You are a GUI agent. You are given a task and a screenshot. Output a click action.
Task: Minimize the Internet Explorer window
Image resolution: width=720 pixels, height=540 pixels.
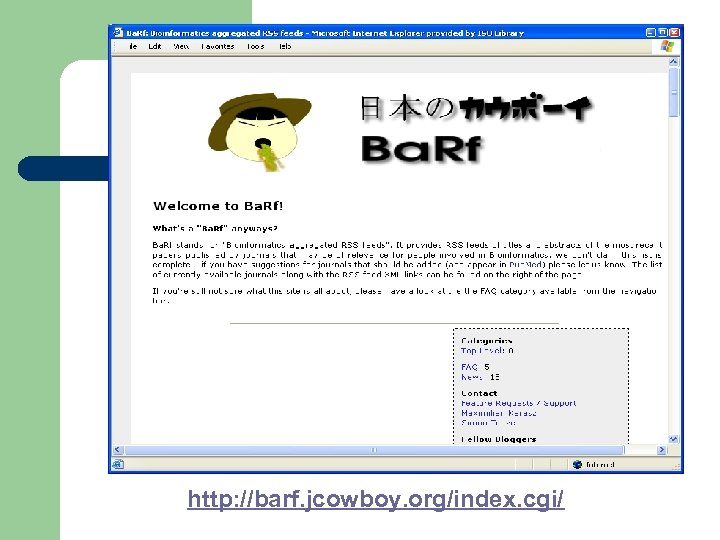click(x=650, y=33)
